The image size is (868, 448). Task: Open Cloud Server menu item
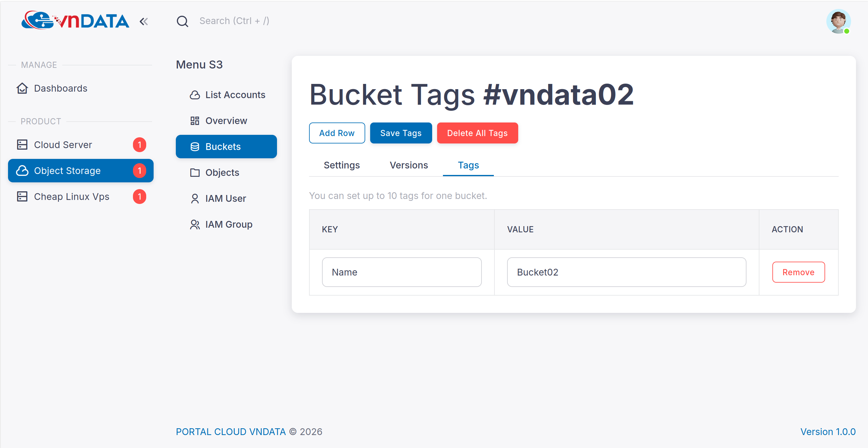pyautogui.click(x=63, y=145)
